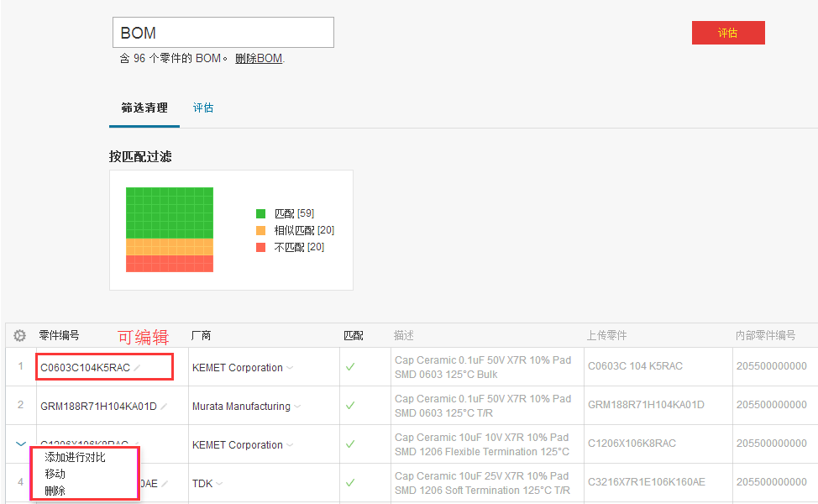The image size is (818, 504).
Task: Choose 添加进行对比 from the row menu
Action: pos(75,457)
